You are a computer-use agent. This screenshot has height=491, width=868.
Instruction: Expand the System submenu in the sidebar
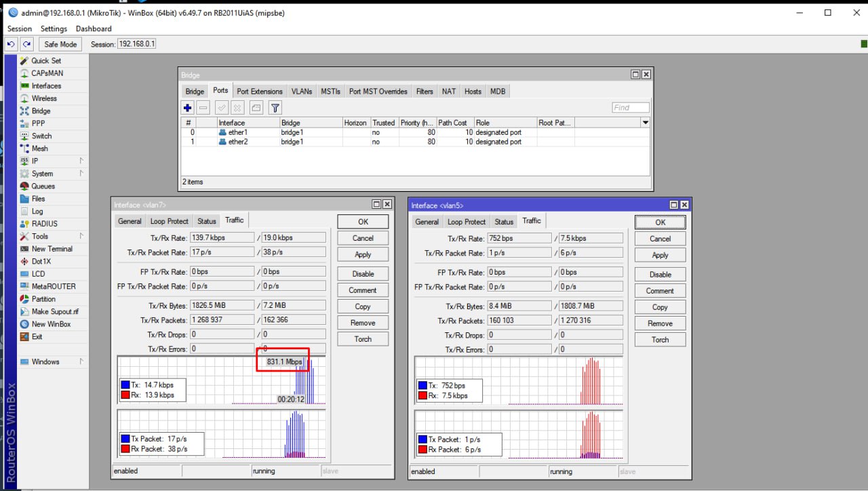[x=81, y=174]
